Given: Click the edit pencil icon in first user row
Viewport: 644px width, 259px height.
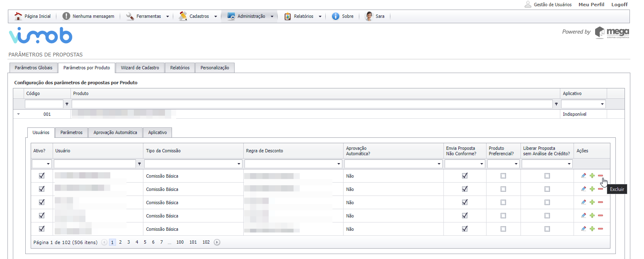Looking at the screenshot, I should [x=583, y=176].
